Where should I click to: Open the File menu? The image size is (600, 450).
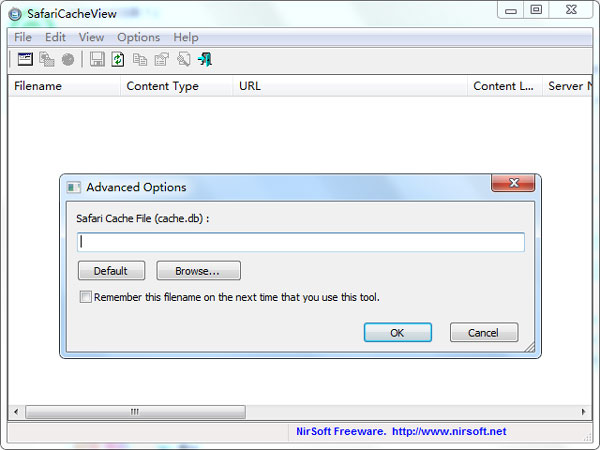[x=23, y=37]
